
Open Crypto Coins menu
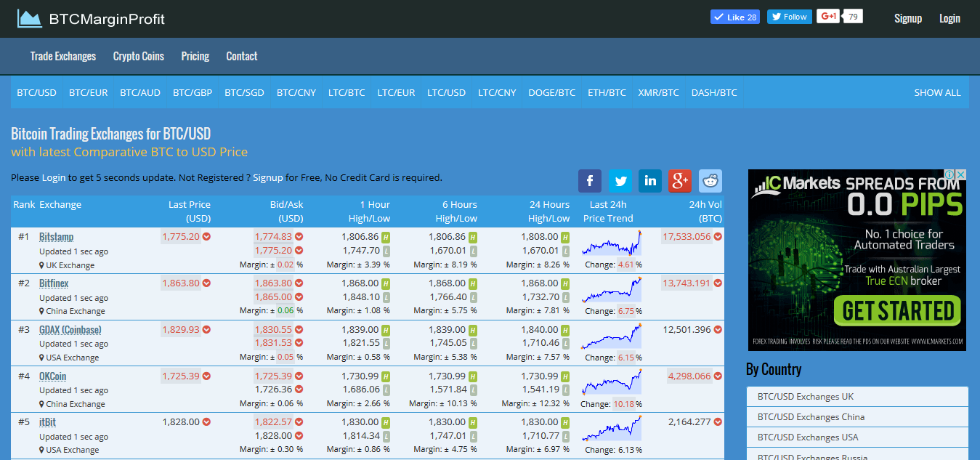point(139,56)
